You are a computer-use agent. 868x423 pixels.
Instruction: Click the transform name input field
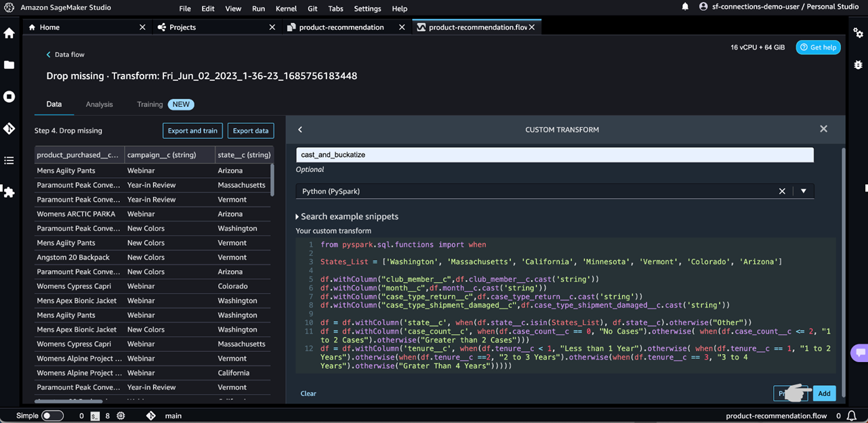tap(554, 155)
